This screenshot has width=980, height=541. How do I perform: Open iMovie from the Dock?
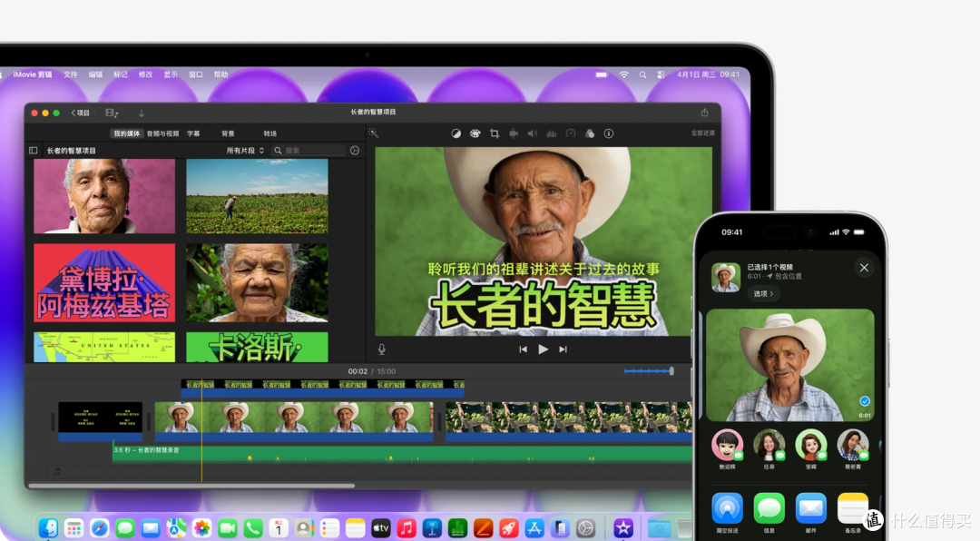(x=623, y=528)
